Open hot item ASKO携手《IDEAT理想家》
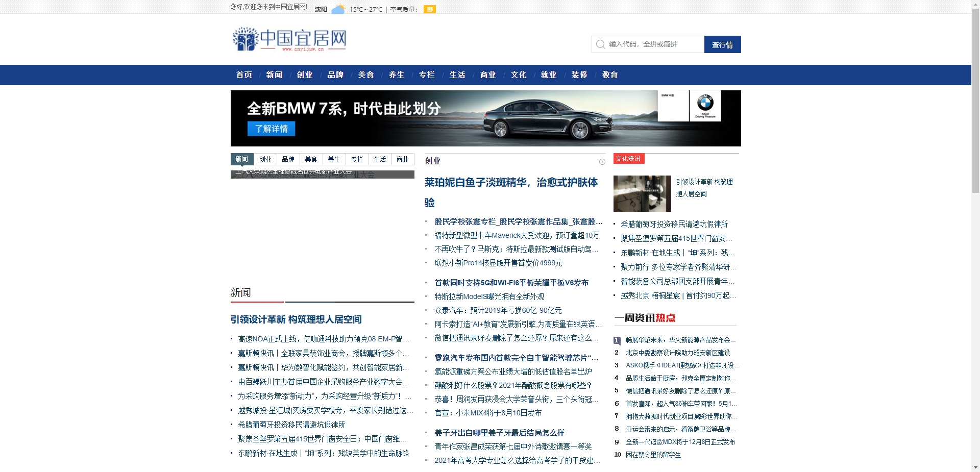Viewport: 980px width, 472px height. point(682,365)
